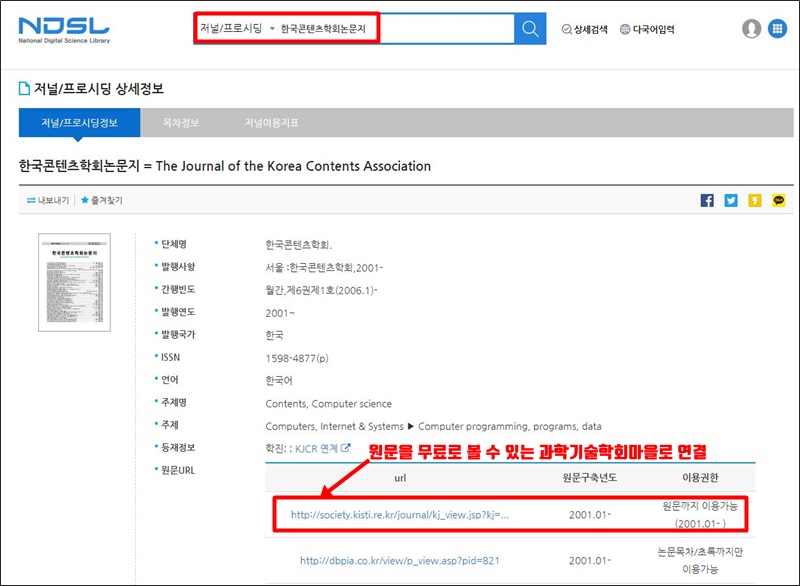Select the 저널/프로시딩정보 tab
Image resolution: width=800 pixels, height=586 pixels.
[x=80, y=123]
